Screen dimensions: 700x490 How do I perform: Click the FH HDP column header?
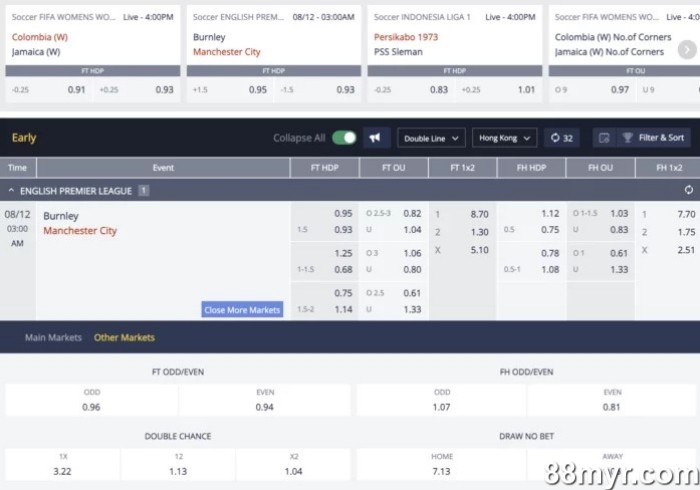pyautogui.click(x=531, y=168)
